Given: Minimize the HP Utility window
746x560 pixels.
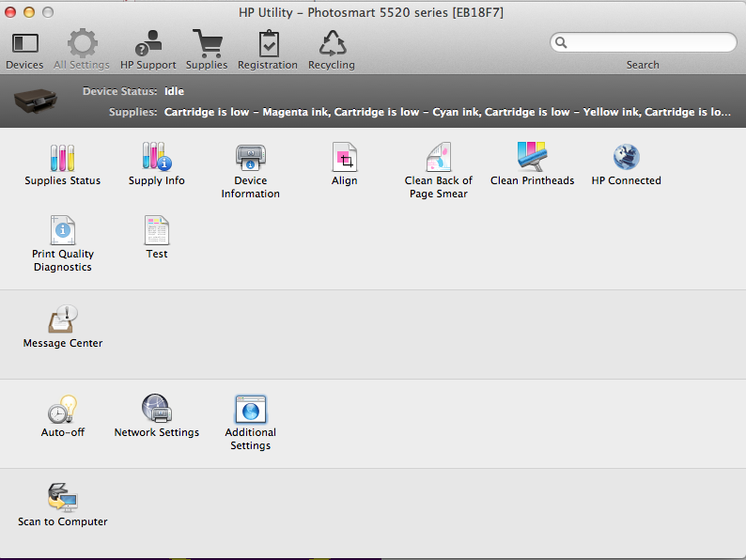Looking at the screenshot, I should tap(29, 12).
